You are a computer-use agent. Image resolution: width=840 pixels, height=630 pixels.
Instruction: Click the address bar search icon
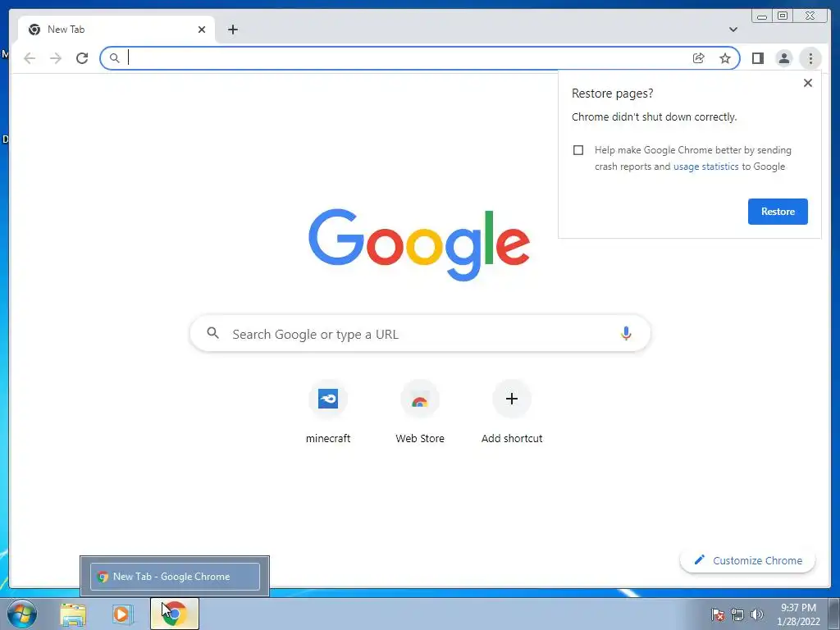click(x=114, y=58)
